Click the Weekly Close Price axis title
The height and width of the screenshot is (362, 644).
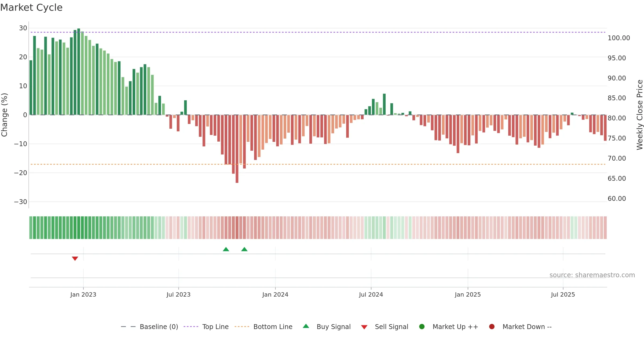(640, 115)
